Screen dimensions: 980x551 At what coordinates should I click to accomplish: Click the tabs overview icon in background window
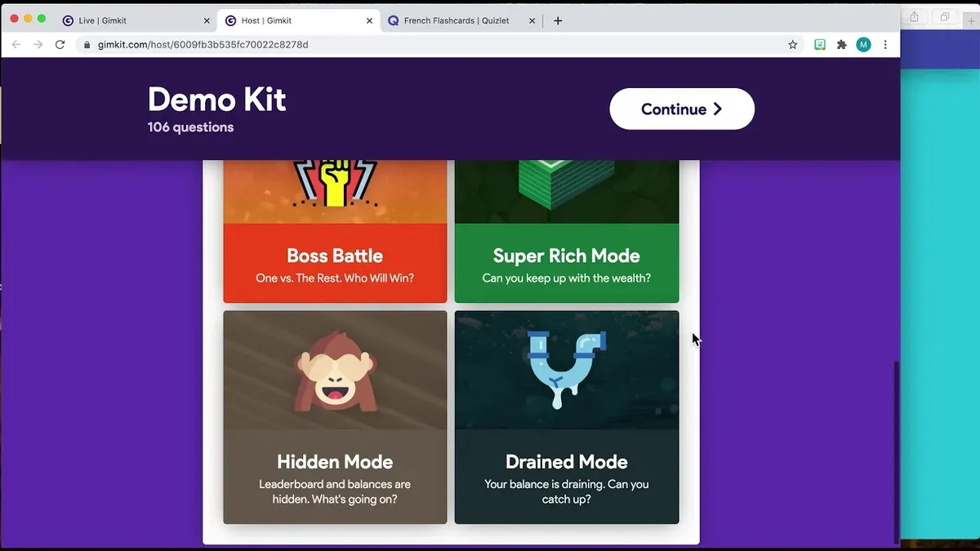click(945, 17)
